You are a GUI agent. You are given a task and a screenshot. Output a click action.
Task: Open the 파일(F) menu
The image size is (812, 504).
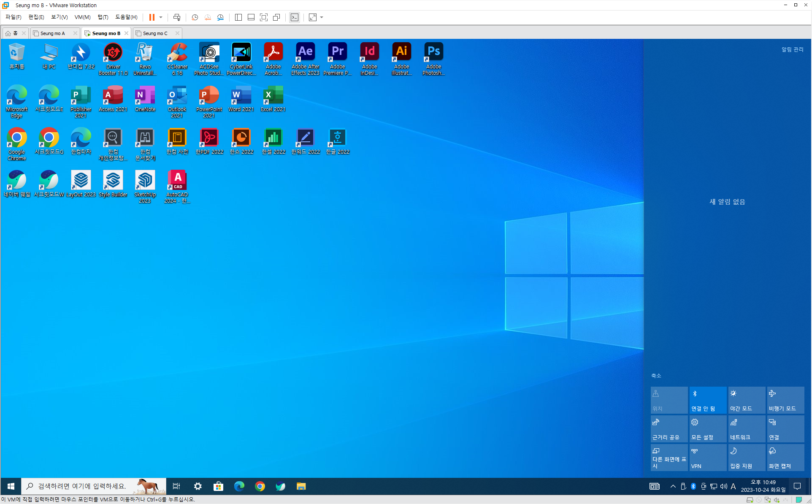pyautogui.click(x=13, y=17)
